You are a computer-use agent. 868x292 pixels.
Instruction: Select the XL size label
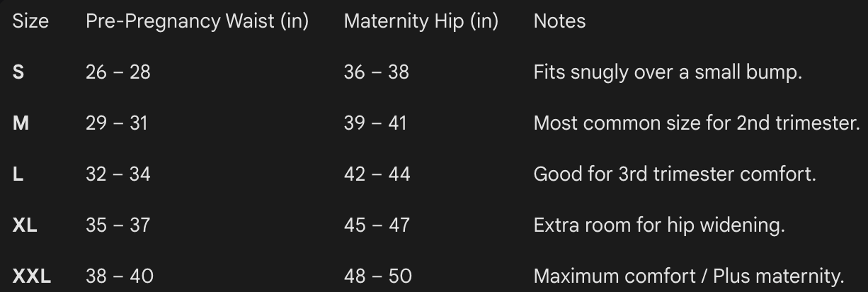pos(25,225)
